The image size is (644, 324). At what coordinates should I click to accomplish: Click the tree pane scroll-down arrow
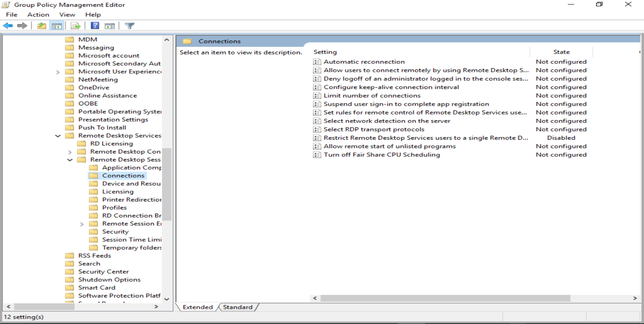point(167,299)
